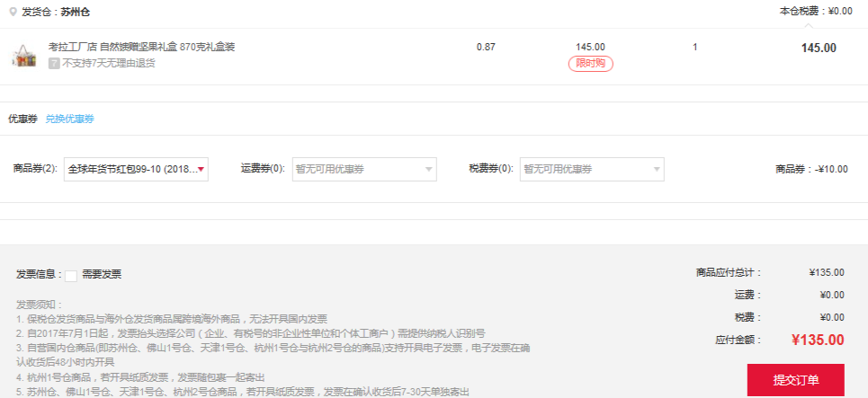Click the 商品应付总计 amount ¥135.00
The height and width of the screenshot is (398, 868).
tap(827, 272)
